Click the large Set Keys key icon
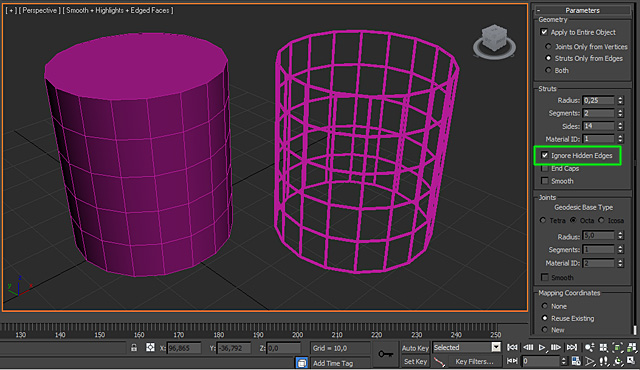The image size is (640, 370). pyautogui.click(x=385, y=354)
